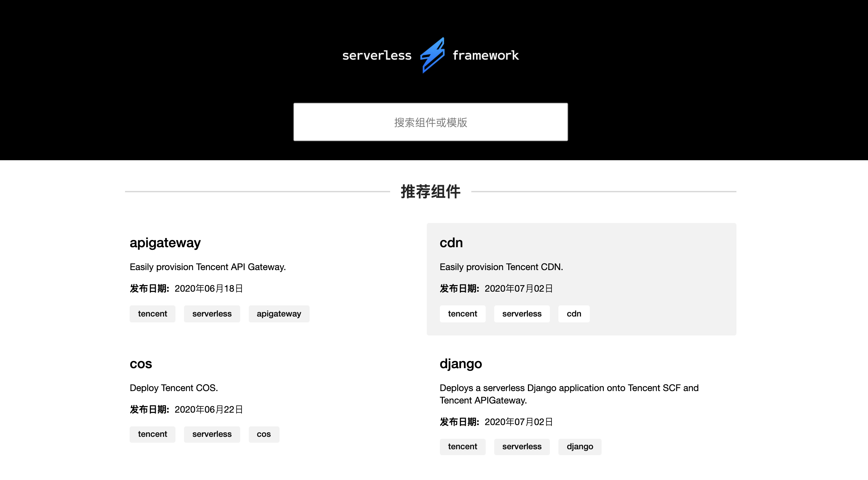Click the 推荐组件 section heading
Image resolution: width=868 pixels, height=480 pixels.
431,192
